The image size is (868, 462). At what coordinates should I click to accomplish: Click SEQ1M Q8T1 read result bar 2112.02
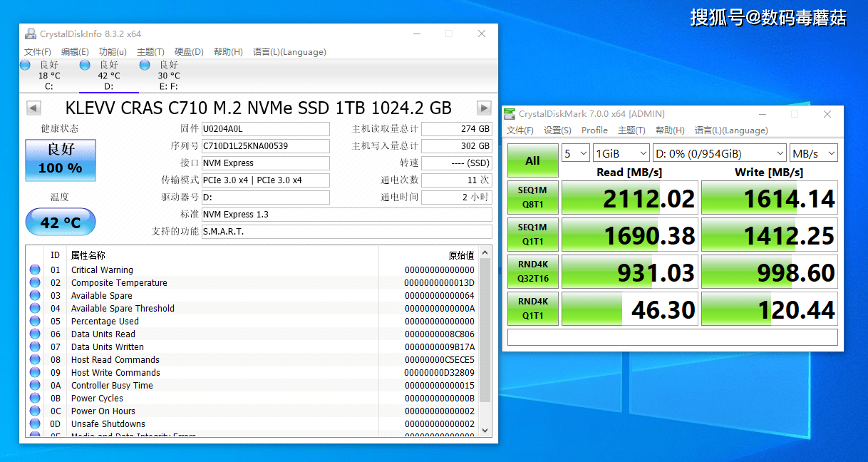pyautogui.click(x=630, y=197)
